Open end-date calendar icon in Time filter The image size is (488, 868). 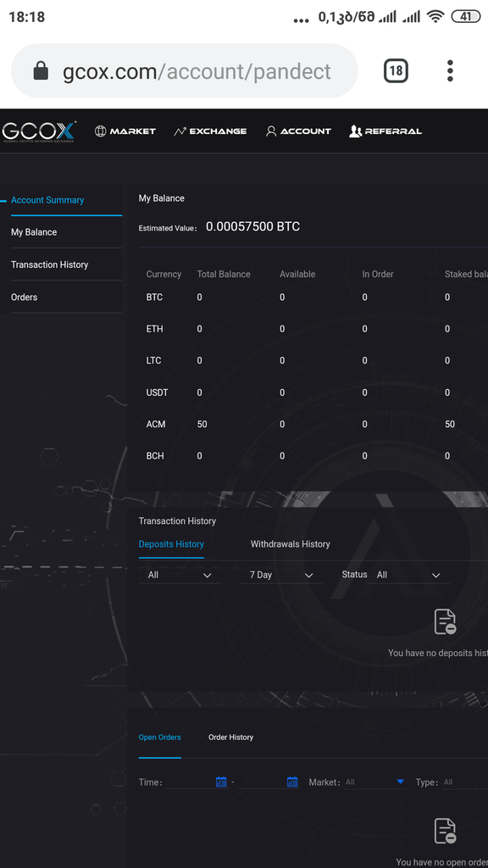[x=292, y=782]
